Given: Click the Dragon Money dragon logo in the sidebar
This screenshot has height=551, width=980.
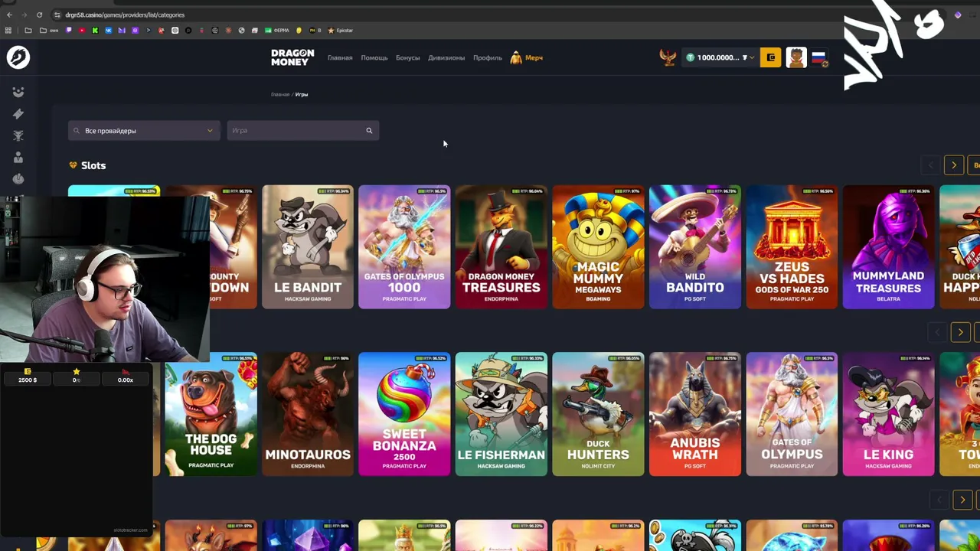Looking at the screenshot, I should pyautogui.click(x=18, y=57).
